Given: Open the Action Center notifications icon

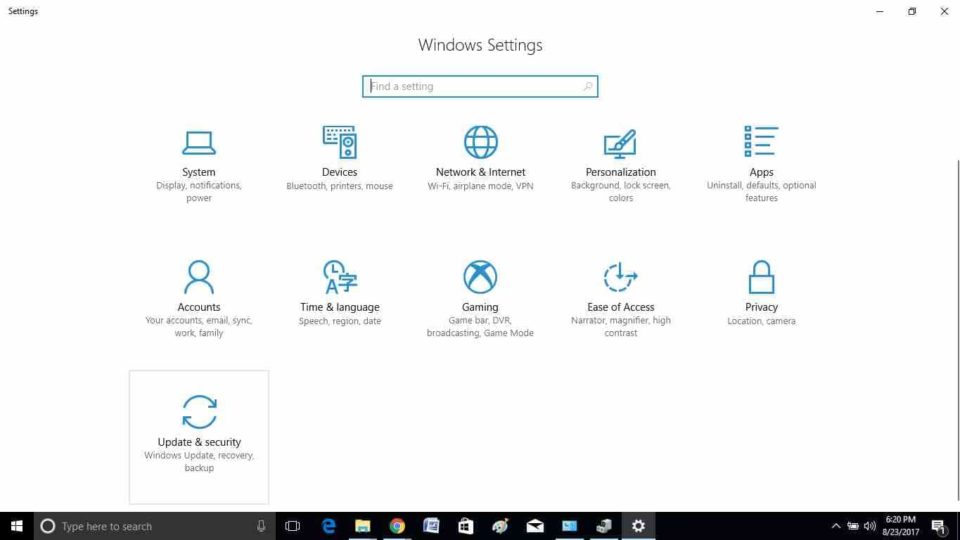Looking at the screenshot, I should pyautogui.click(x=939, y=526).
